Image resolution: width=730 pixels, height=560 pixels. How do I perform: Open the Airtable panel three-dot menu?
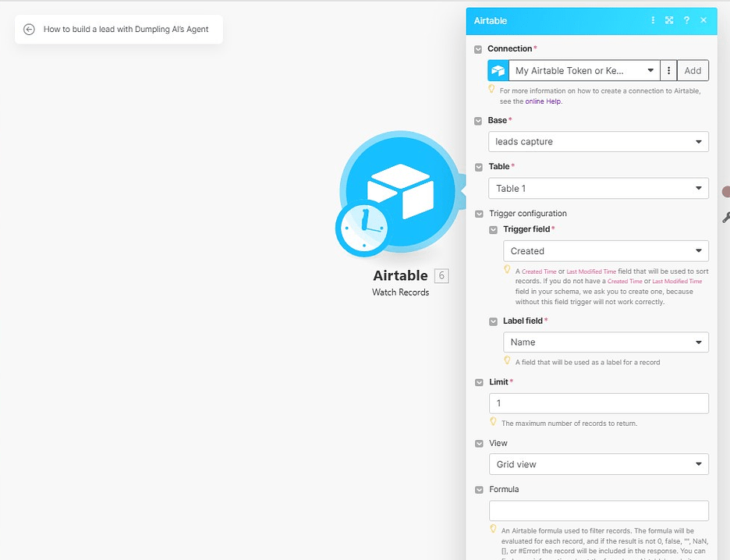tap(653, 20)
